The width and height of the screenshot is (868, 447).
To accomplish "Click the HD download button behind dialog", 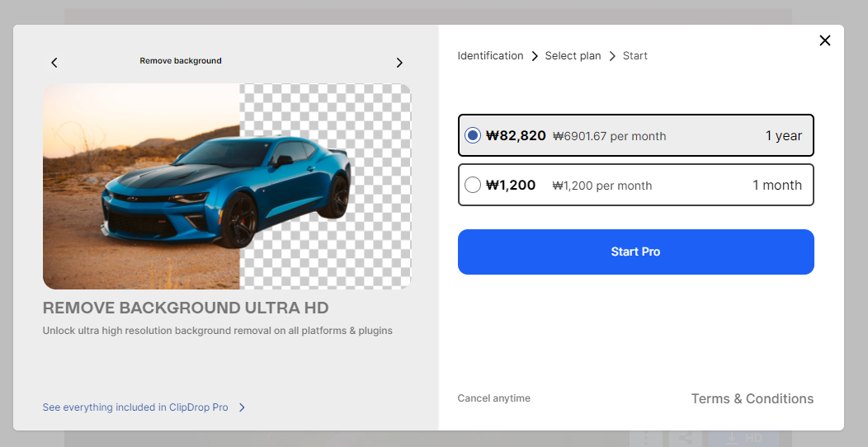I will pyautogui.click(x=743, y=438).
